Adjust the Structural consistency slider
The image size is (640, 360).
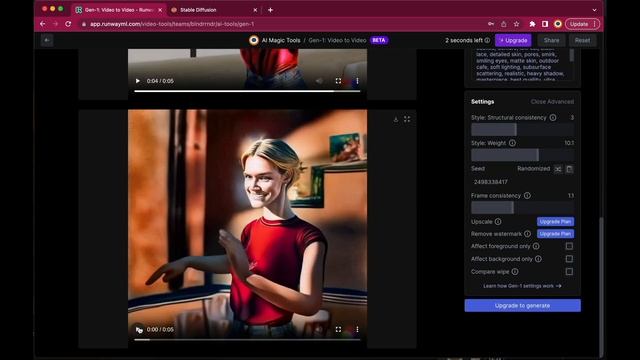point(522,130)
